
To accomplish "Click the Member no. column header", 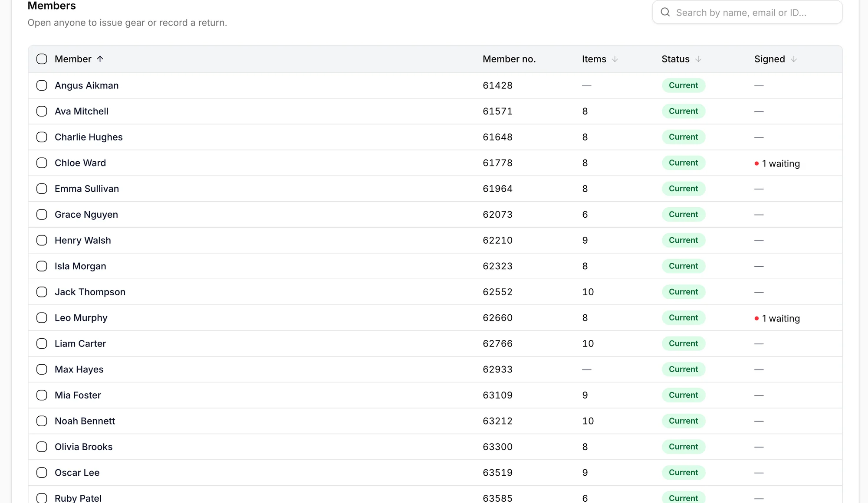I will tap(509, 59).
